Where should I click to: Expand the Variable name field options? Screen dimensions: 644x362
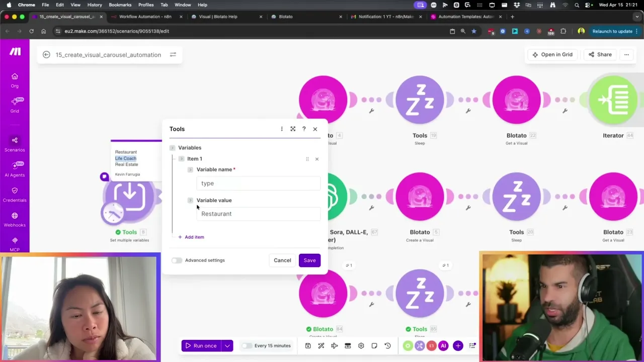point(190,170)
